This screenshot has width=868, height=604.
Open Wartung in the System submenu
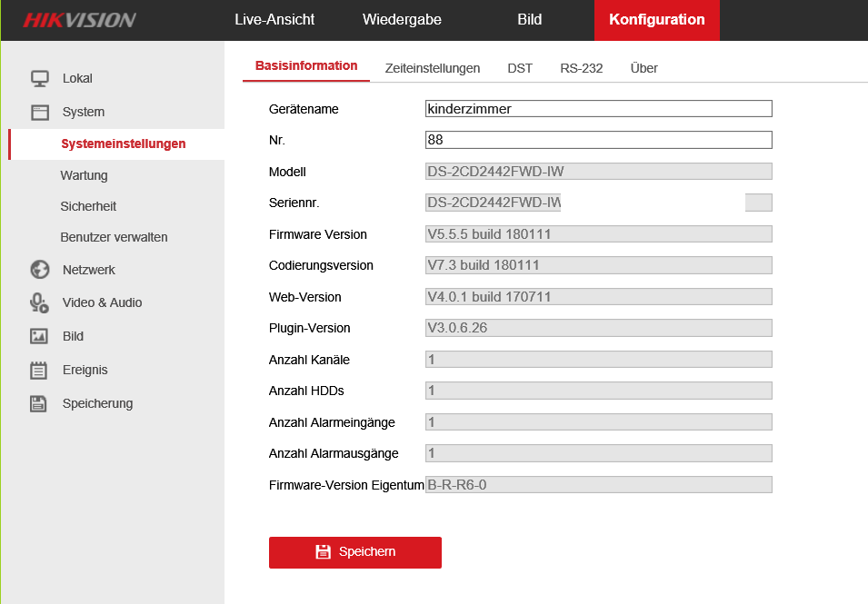pos(84,175)
